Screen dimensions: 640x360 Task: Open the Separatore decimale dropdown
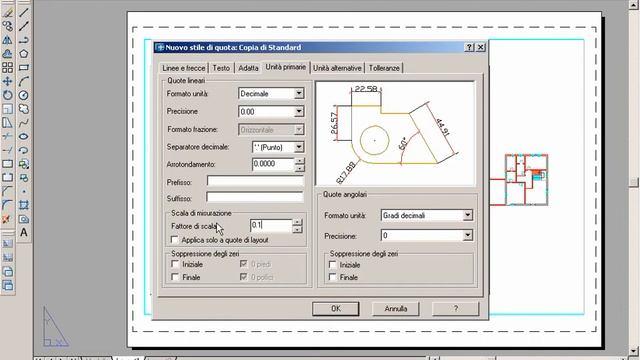pos(299,147)
